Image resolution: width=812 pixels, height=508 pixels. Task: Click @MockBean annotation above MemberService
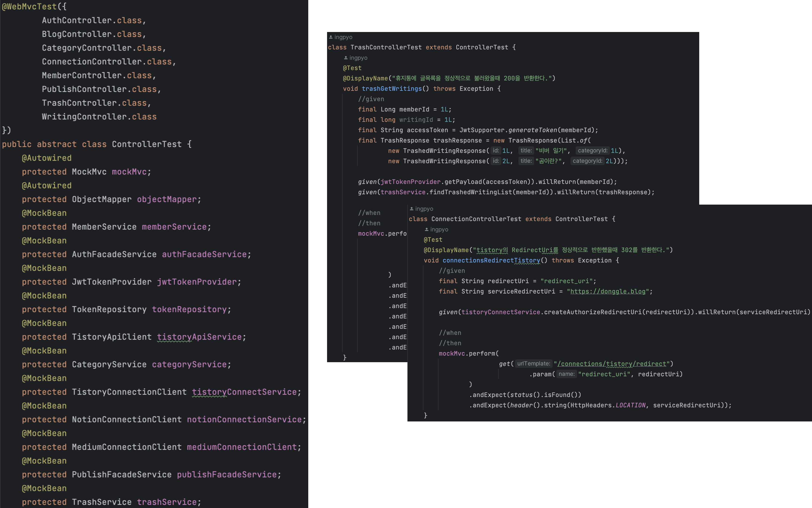click(x=44, y=213)
